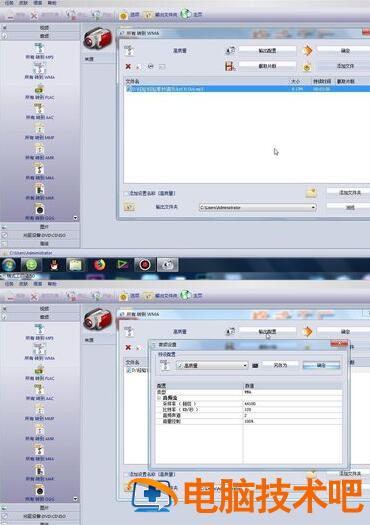The width and height of the screenshot is (370, 525).
Task: Click 另存为 in the 音频设置 dialog
Action: point(280,365)
